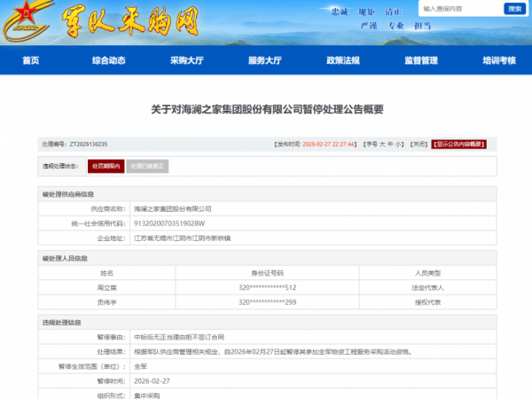Click the search query input field
The width and height of the screenshot is (532, 399).
[x=458, y=9]
